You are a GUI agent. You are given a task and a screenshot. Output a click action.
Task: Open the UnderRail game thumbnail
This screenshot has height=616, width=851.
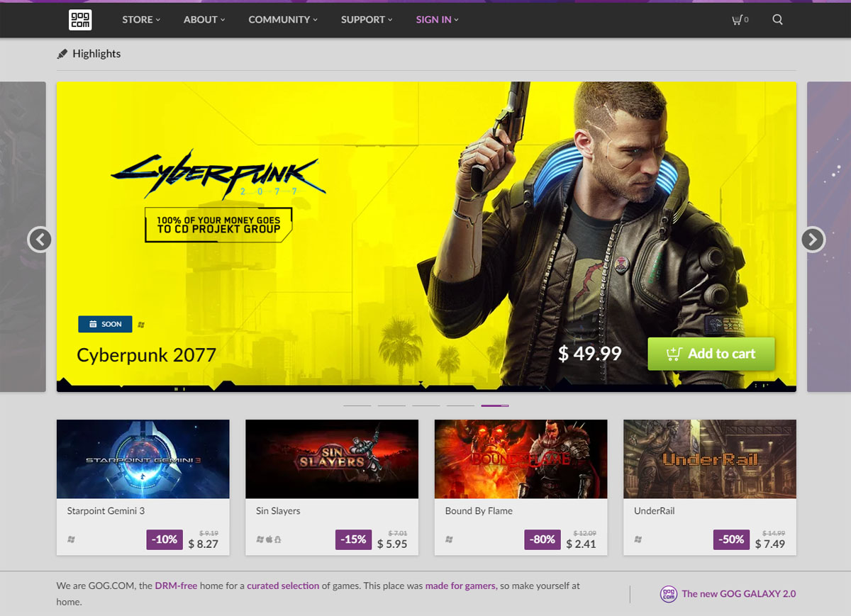point(709,459)
